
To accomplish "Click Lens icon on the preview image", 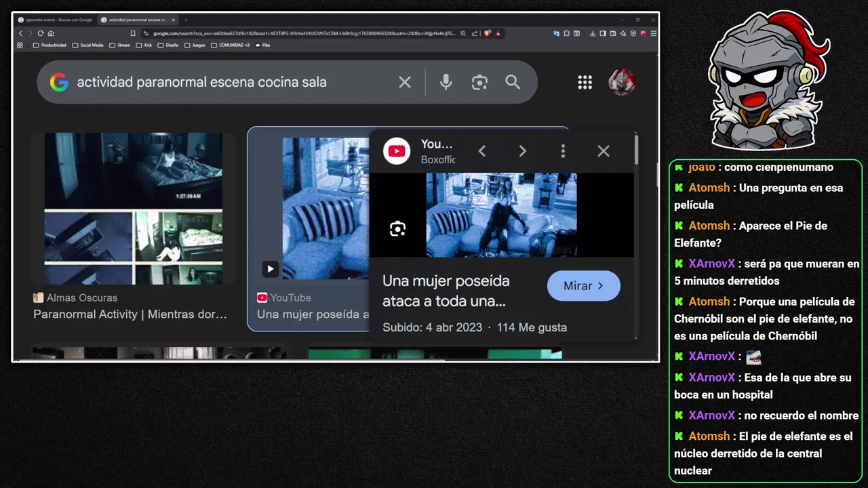I will (x=398, y=229).
